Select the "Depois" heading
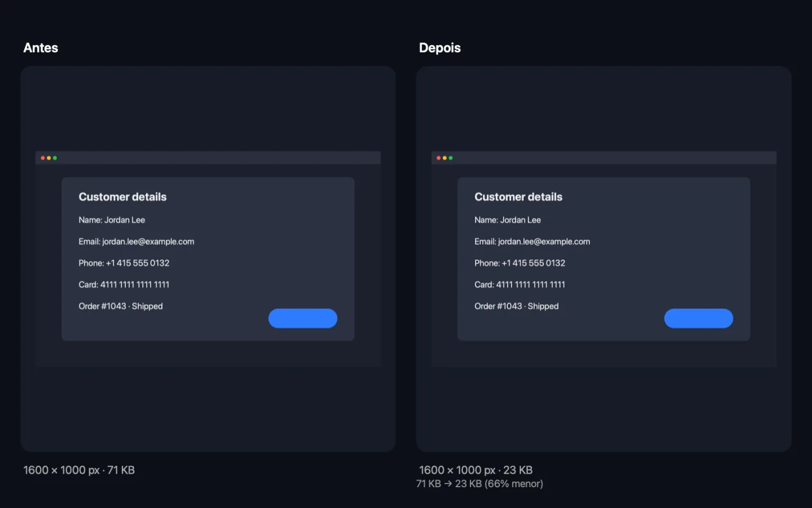The width and height of the screenshot is (812, 508). coord(440,48)
